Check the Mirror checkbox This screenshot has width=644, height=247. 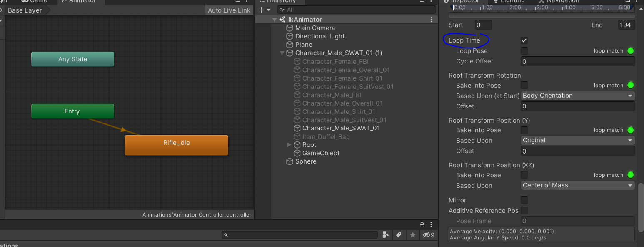[524, 200]
